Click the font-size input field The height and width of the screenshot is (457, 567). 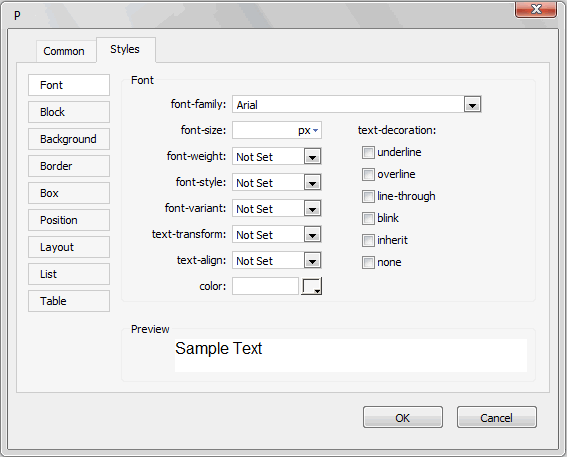(x=265, y=131)
